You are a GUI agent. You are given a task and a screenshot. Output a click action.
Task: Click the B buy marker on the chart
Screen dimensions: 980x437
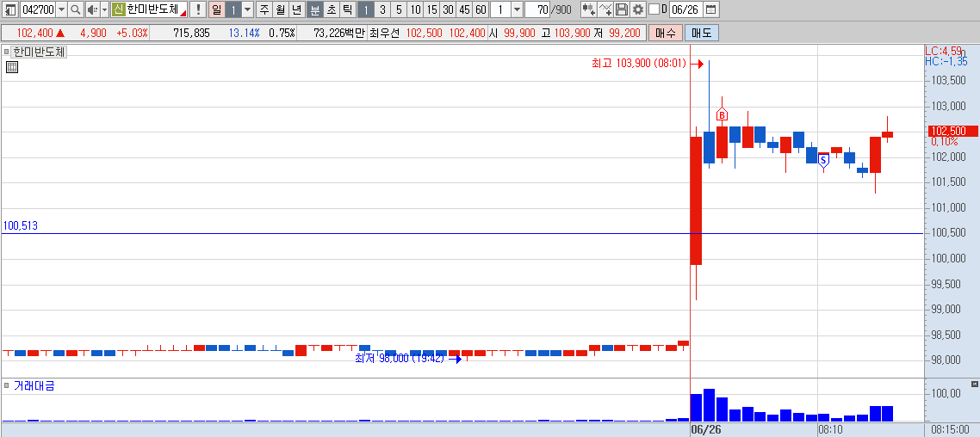point(722,115)
